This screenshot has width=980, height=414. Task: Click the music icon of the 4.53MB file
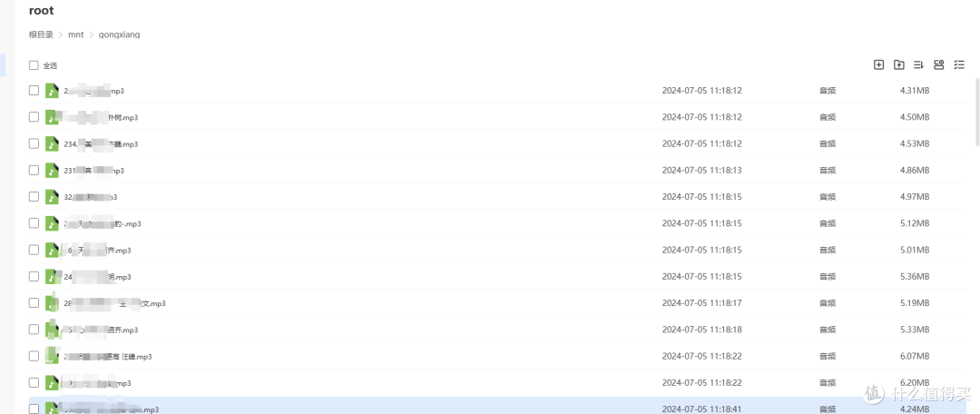pos(52,143)
